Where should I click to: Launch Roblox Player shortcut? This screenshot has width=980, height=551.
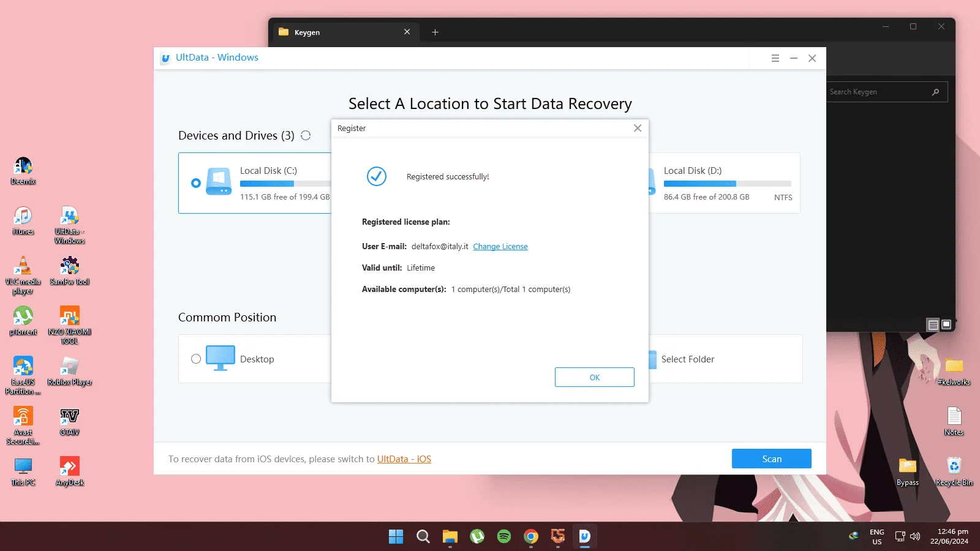point(69,372)
